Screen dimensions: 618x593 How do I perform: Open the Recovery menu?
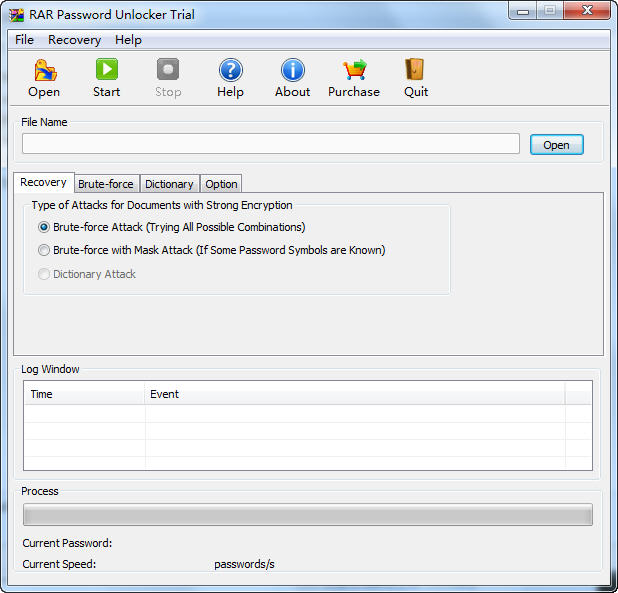(74, 40)
